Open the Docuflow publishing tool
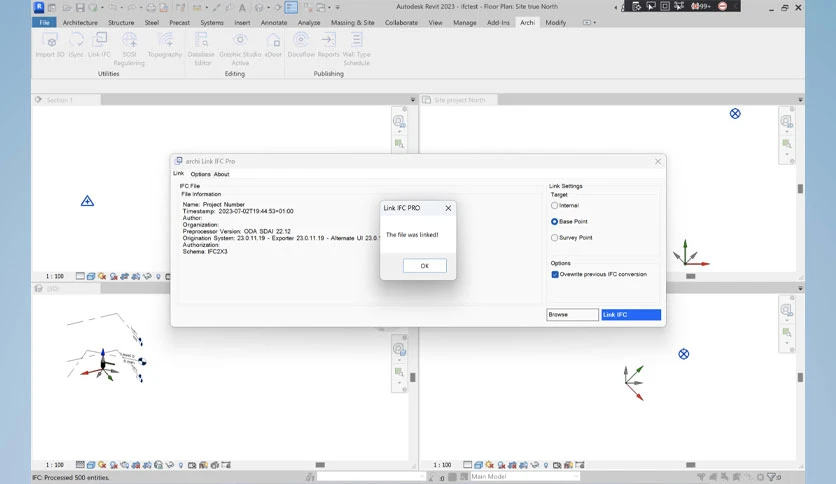Screen dimensions: 836x484 pos(301,45)
